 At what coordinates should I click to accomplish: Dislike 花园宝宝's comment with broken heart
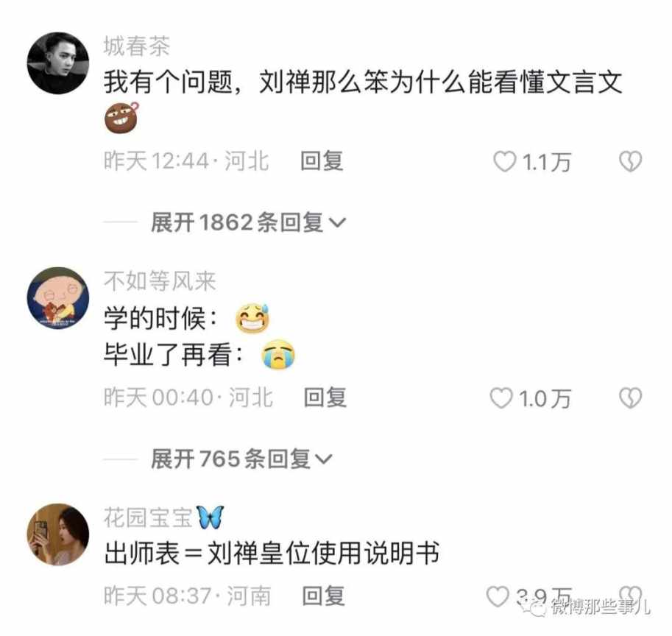(631, 596)
